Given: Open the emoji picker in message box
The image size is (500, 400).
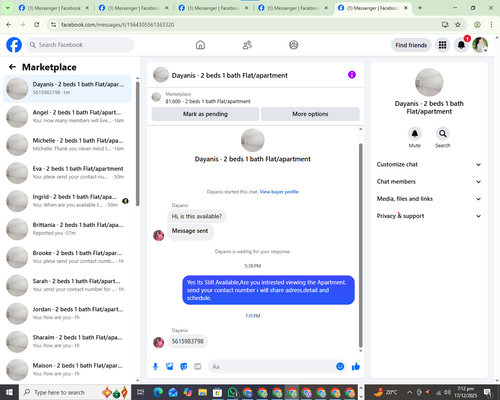Looking at the screenshot, I should click(340, 367).
